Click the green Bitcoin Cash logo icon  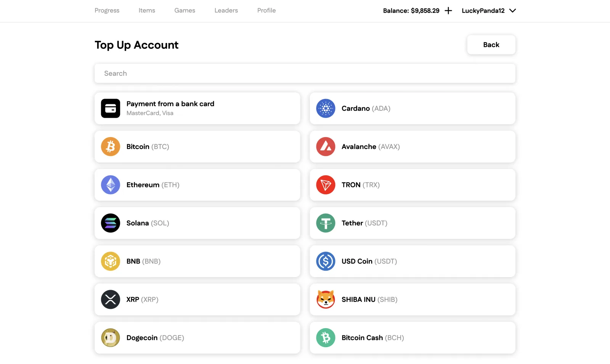[x=326, y=338]
